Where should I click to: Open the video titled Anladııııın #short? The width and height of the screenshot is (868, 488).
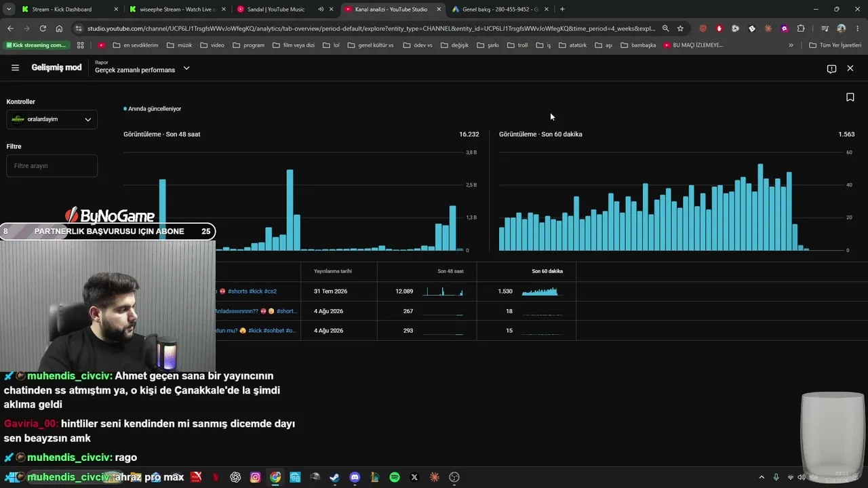click(x=256, y=311)
